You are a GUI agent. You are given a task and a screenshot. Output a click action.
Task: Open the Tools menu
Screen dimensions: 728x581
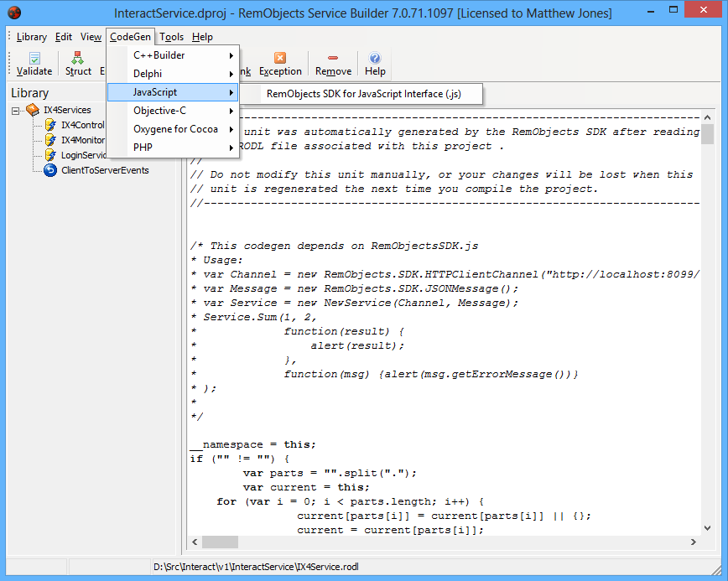[x=171, y=37]
